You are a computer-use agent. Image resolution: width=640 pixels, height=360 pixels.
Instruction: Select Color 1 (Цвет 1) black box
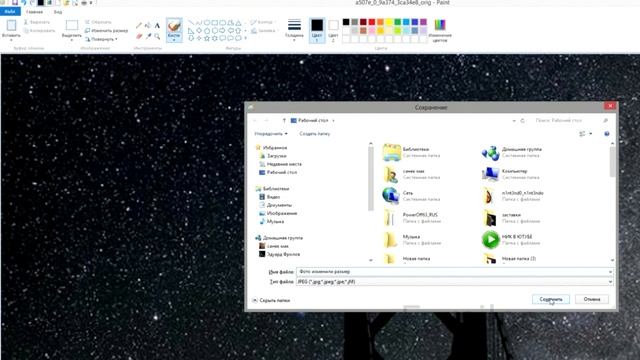pyautogui.click(x=317, y=30)
